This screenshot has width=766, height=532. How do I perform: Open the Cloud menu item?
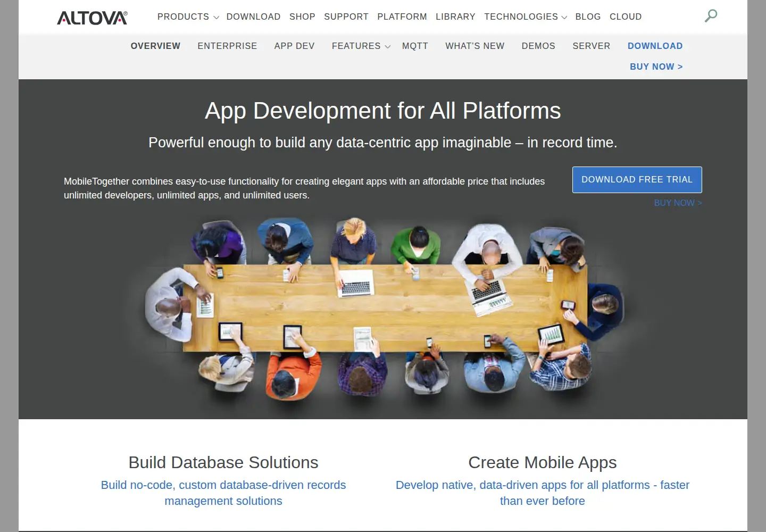point(626,17)
